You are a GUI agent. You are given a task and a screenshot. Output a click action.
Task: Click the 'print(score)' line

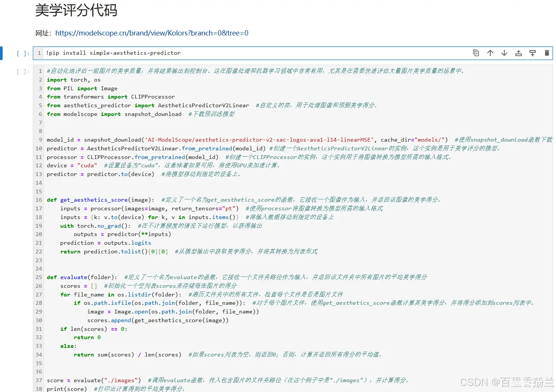[67, 389]
